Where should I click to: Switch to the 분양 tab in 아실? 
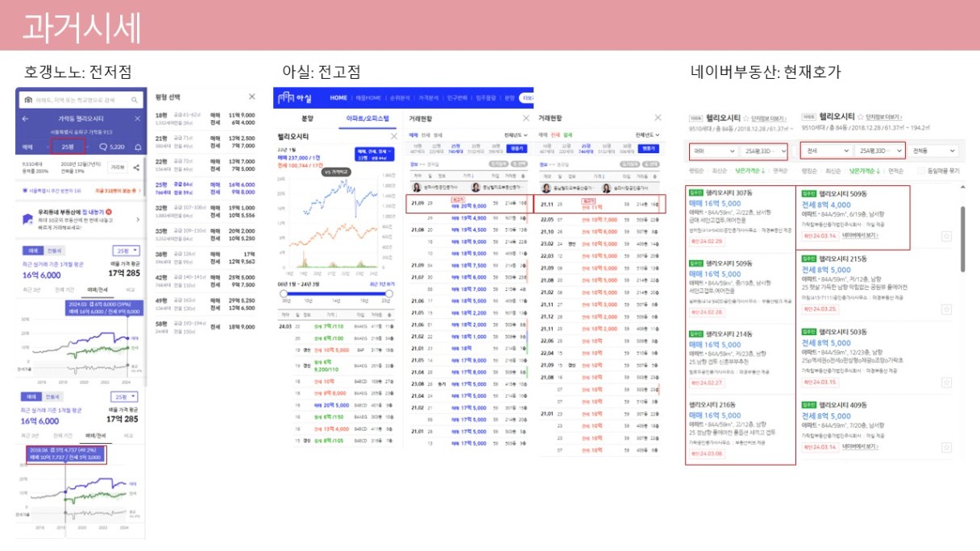coord(307,118)
